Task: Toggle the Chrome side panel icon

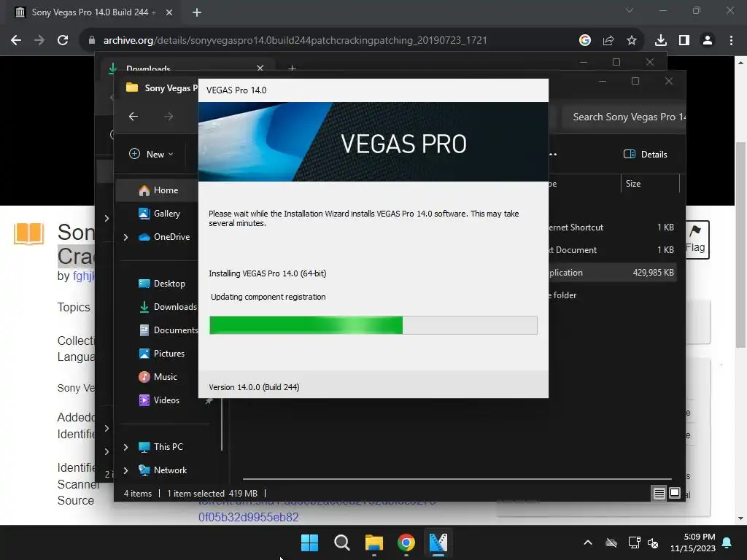Action: tap(684, 41)
